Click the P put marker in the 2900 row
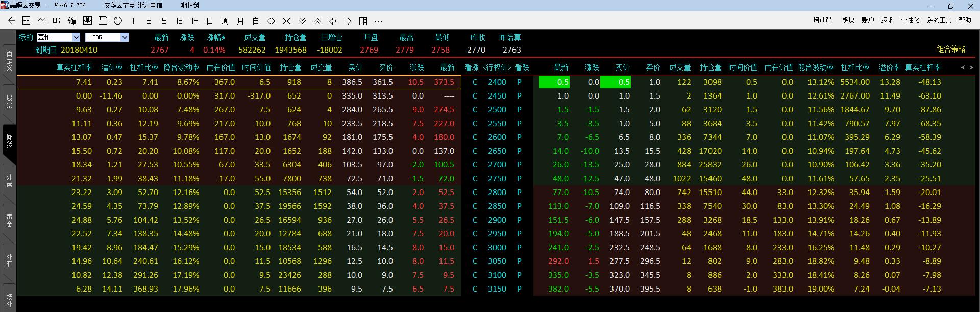The image size is (980, 312). [519, 220]
